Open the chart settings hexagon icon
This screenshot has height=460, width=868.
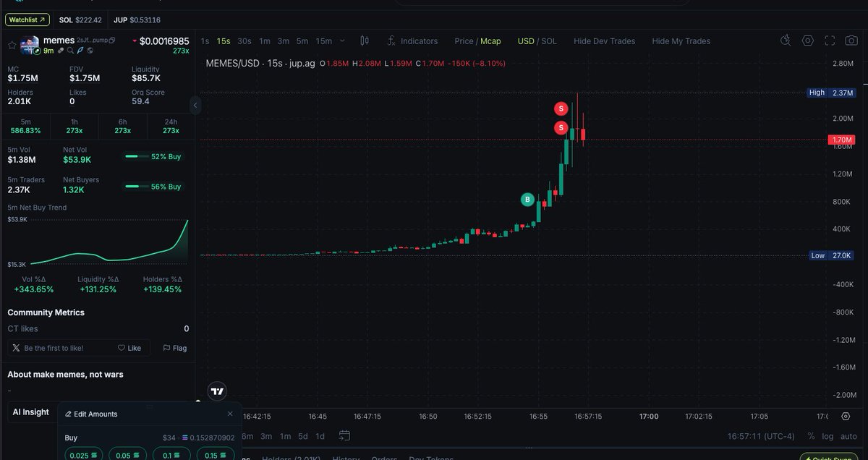click(808, 41)
